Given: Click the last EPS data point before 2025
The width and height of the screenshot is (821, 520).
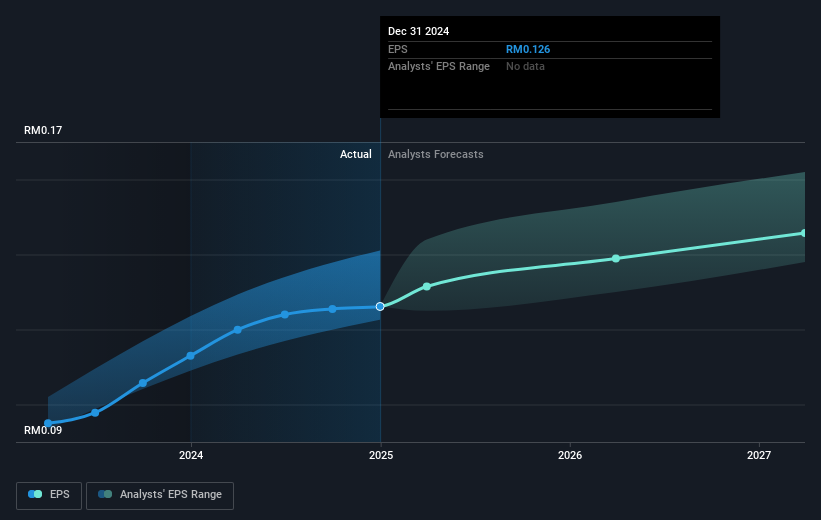Looking at the screenshot, I should 332,309.
